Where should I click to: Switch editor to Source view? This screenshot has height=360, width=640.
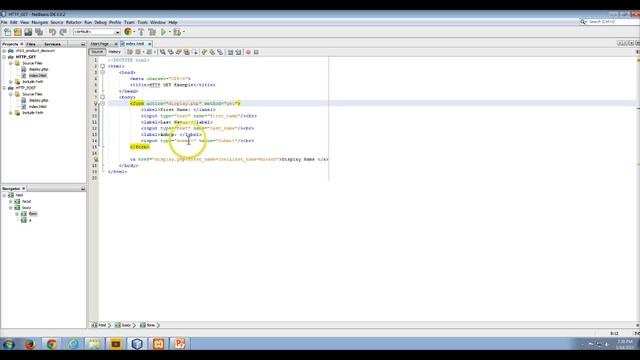tap(97, 52)
